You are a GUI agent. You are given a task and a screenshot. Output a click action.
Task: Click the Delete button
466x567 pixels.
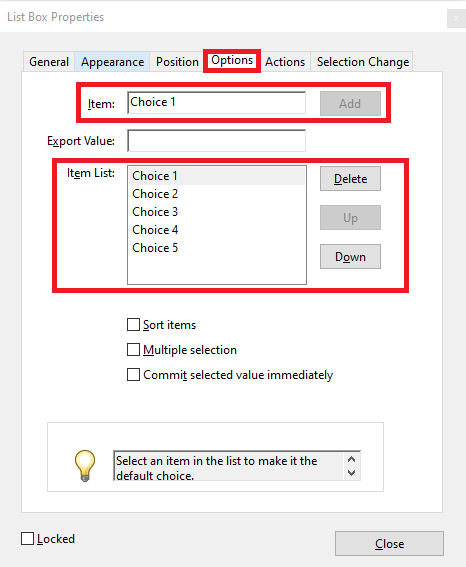click(350, 179)
